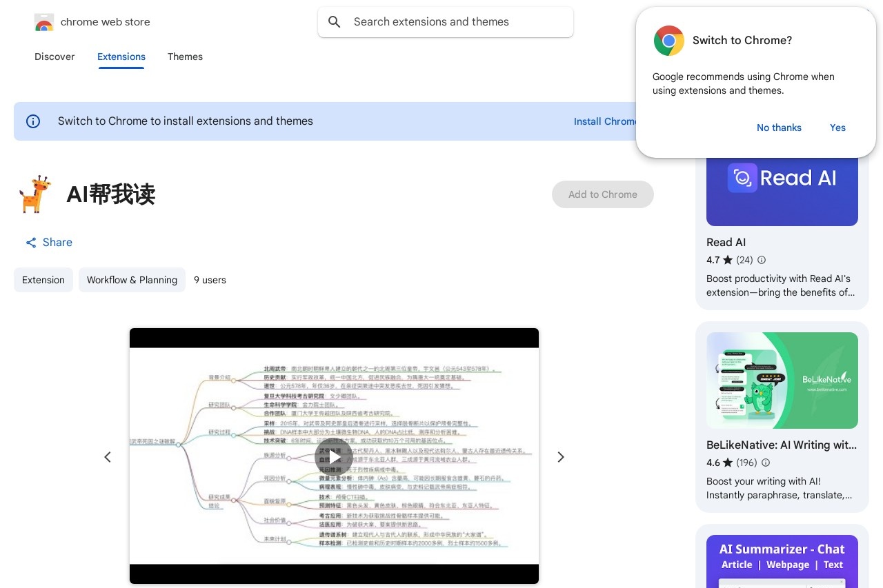This screenshot has height=588, width=883.
Task: Open the AI Summarizer thumbnail image
Action: [x=782, y=561]
